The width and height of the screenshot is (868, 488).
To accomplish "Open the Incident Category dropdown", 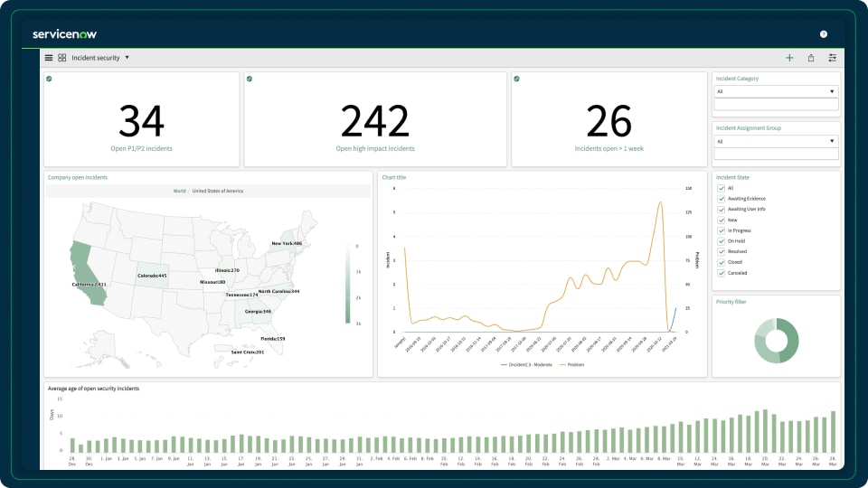I will (777, 91).
